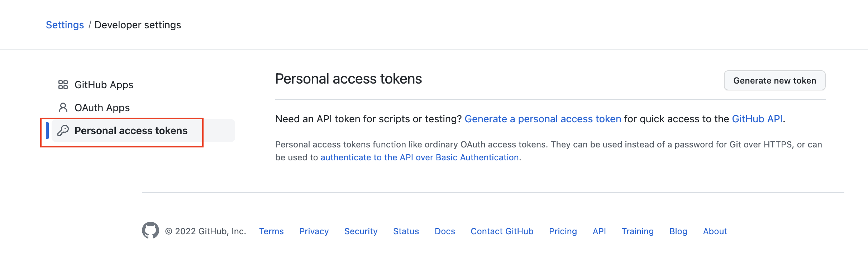
Task: Click the OAuth Apps person icon
Action: 63,107
